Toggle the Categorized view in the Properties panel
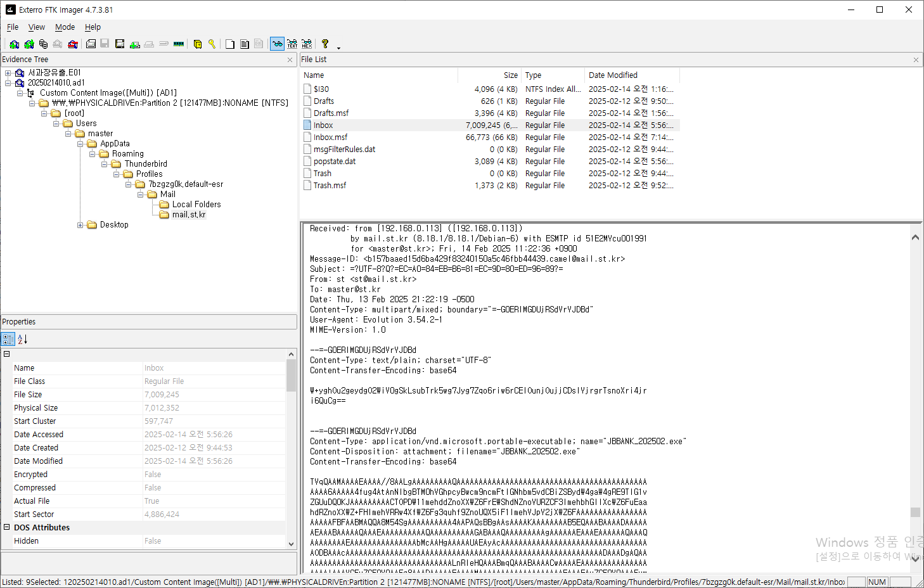This screenshot has height=588, width=924. [8, 339]
